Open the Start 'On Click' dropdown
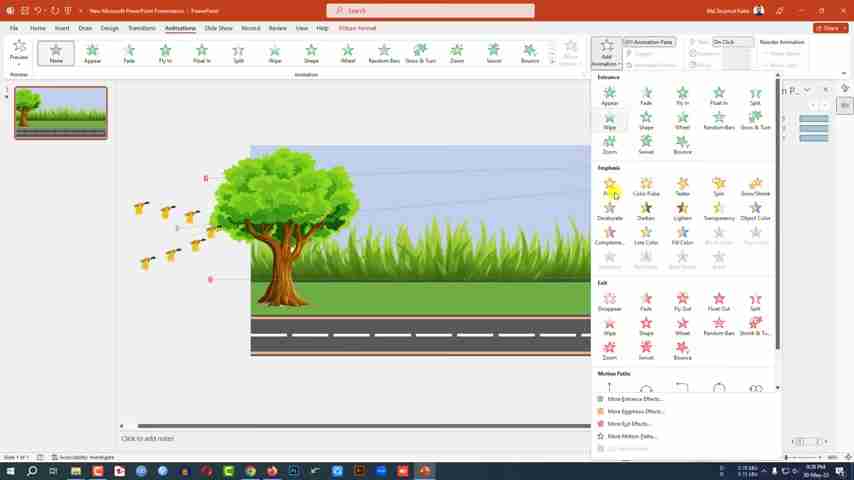The image size is (854, 480). 730,42
